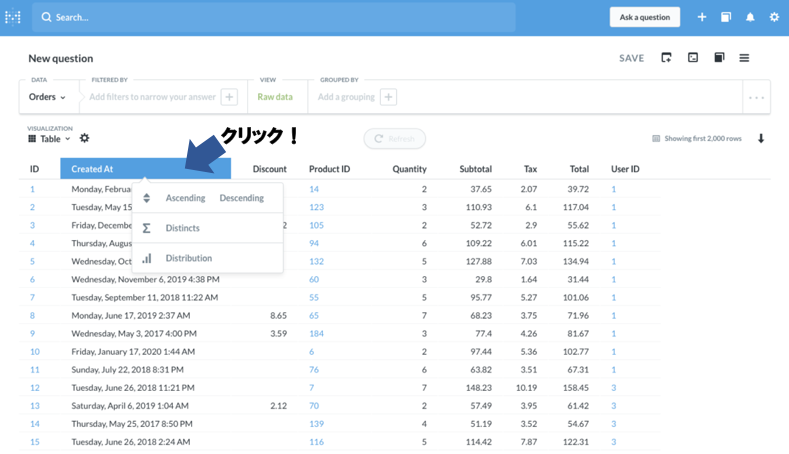Viewport: 789px width, 454px height.
Task: Open the settings gear in the top bar
Action: (x=774, y=17)
